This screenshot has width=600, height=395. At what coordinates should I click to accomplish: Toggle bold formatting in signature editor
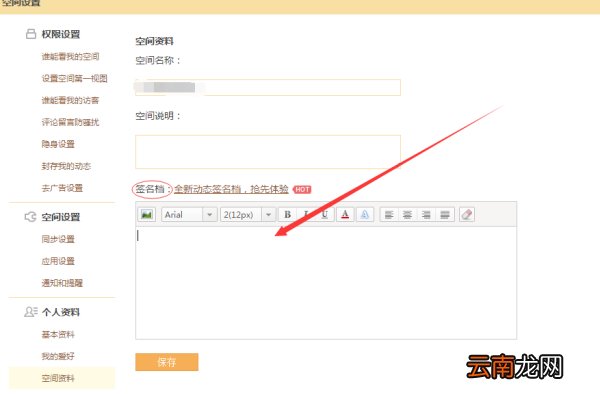[287, 214]
